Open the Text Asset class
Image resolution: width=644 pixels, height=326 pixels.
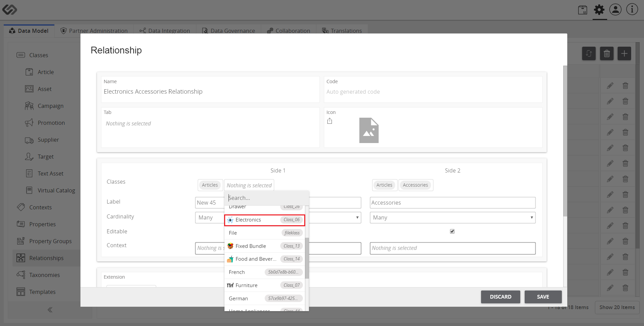tap(50, 173)
